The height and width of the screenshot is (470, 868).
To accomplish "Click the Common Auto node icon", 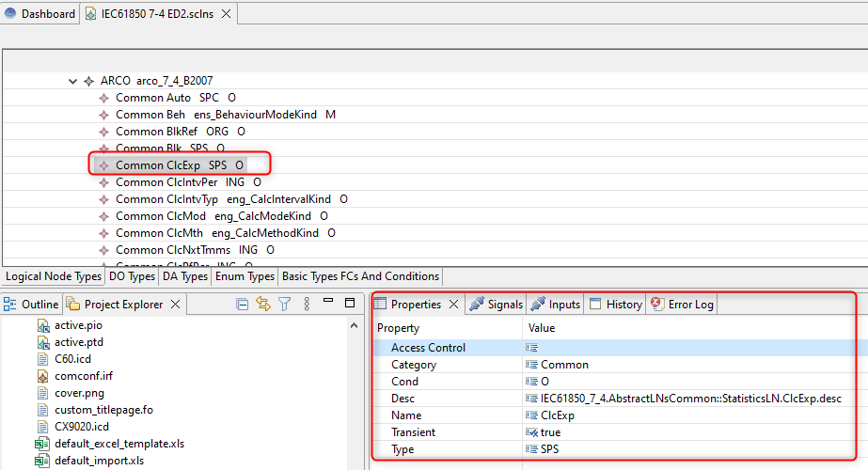I will pyautogui.click(x=104, y=98).
